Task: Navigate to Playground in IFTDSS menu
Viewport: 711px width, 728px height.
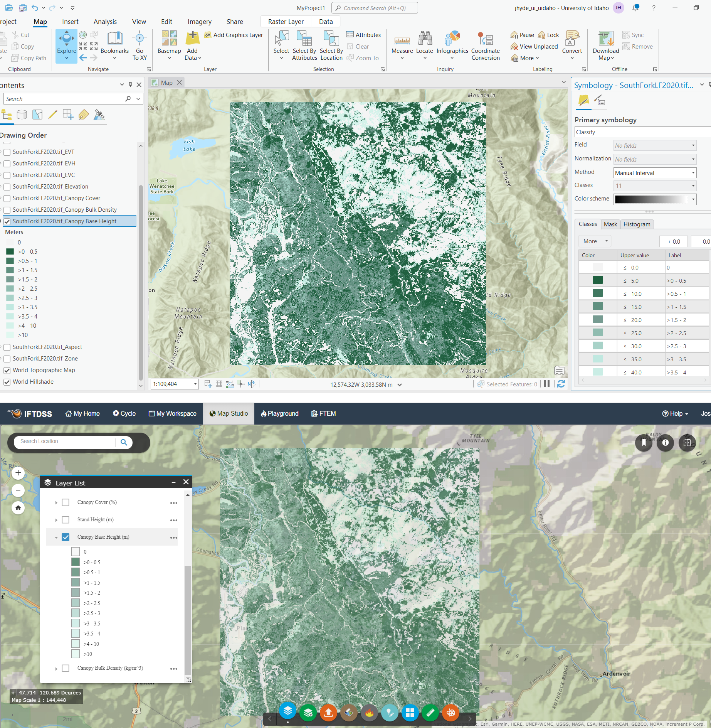Action: pyautogui.click(x=279, y=413)
